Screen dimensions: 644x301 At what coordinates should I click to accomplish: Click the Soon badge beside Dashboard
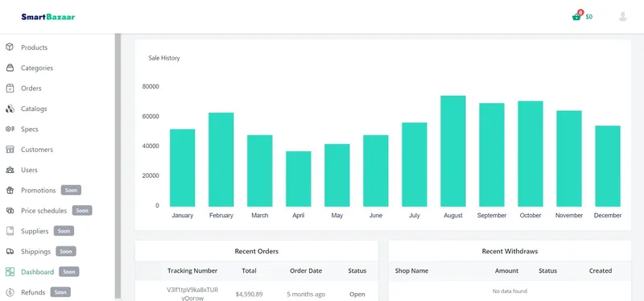[x=69, y=272]
